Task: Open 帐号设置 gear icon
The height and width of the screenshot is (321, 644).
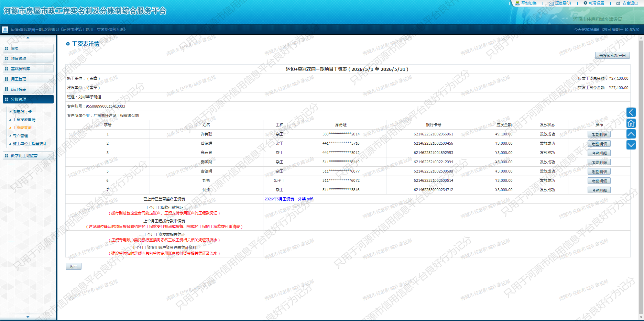Action: tap(585, 3)
